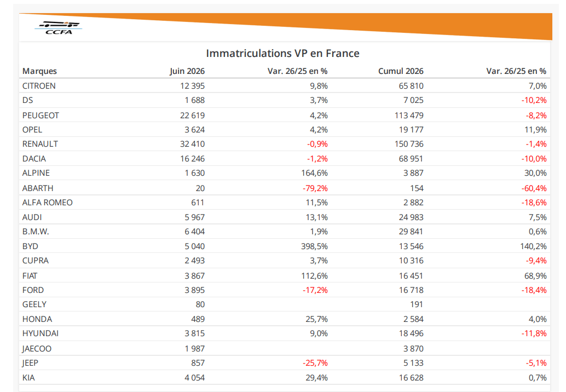
Task: Select the DS brand name
Action: tap(27, 100)
